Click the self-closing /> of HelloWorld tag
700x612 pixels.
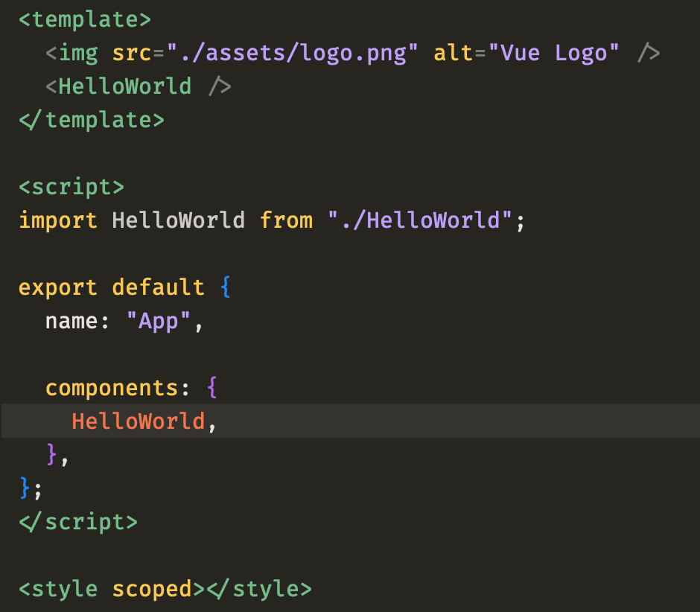(220, 86)
